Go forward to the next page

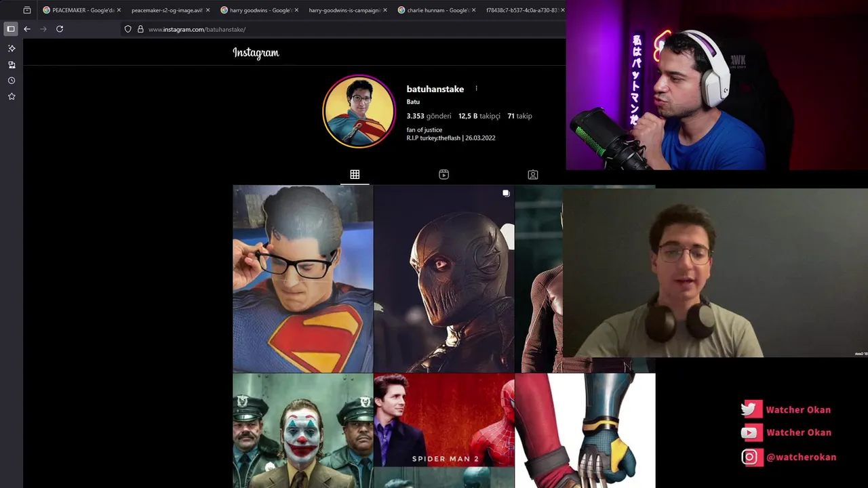pos(43,29)
